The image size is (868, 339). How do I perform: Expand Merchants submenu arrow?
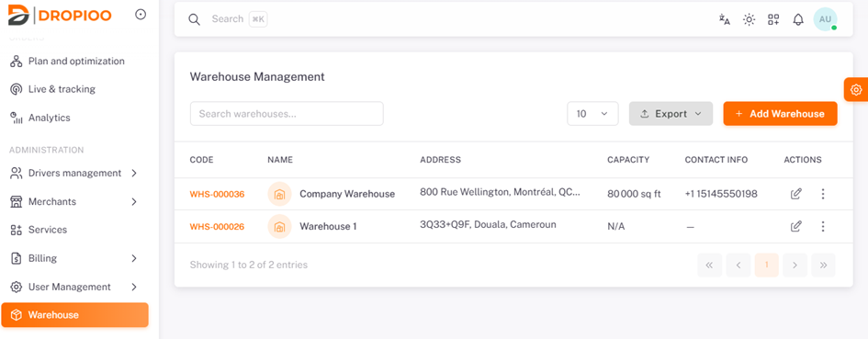[134, 201]
